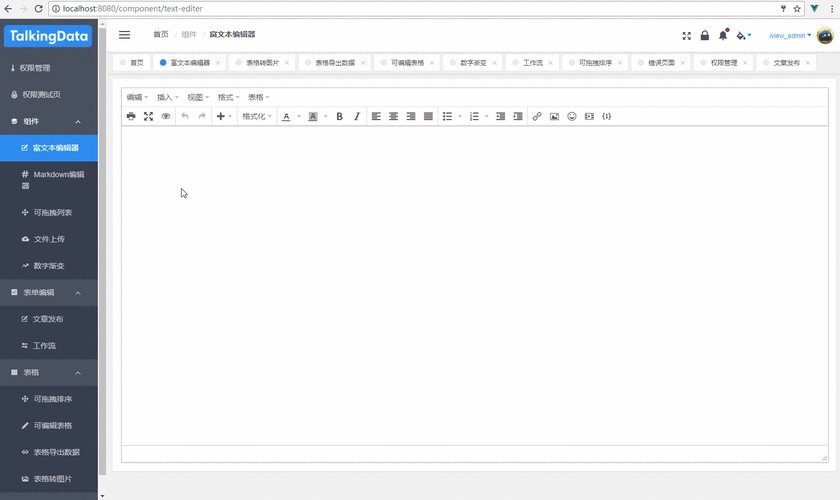840x500 pixels.
Task: Close the 工作流 tab
Action: pyautogui.click(x=551, y=63)
